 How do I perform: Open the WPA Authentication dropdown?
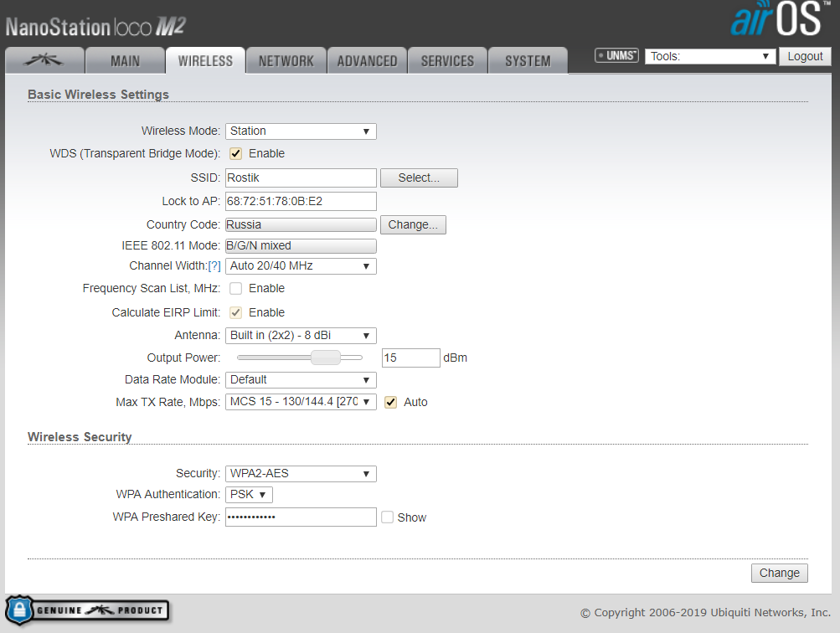(249, 495)
